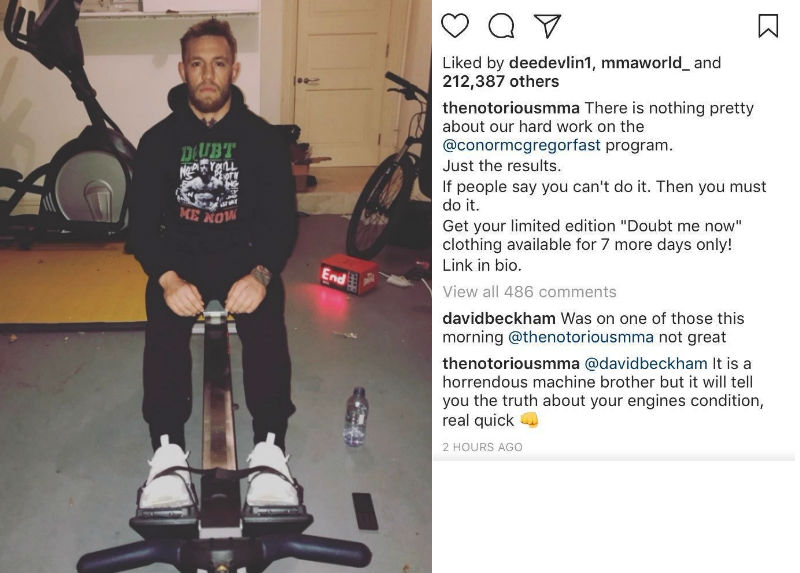
Task: View list of 212,387 others
Action: pos(501,82)
